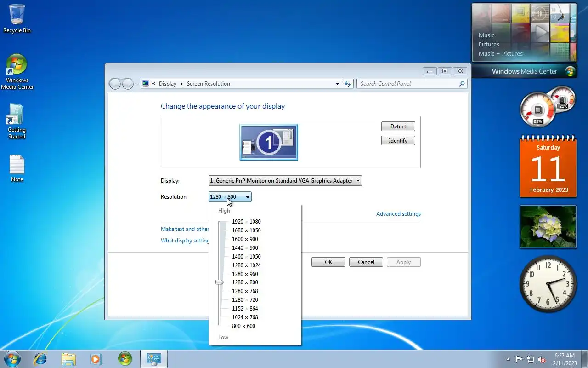Screen dimensions: 588x368
Task: Select monitor 1 preview image
Action: pos(269,142)
